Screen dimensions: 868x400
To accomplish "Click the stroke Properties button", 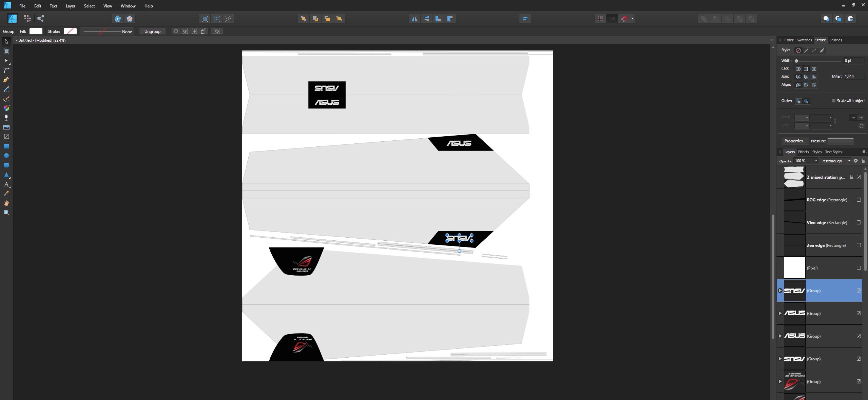I will pyautogui.click(x=794, y=141).
